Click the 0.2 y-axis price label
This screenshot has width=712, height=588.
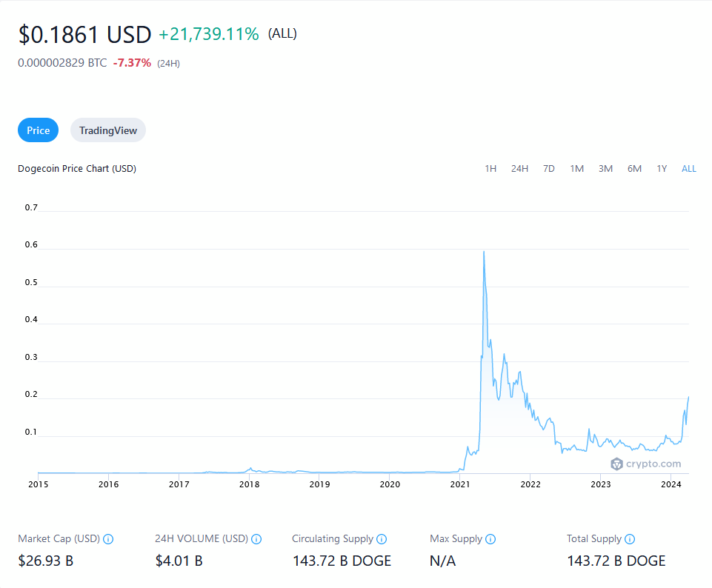[x=31, y=394]
